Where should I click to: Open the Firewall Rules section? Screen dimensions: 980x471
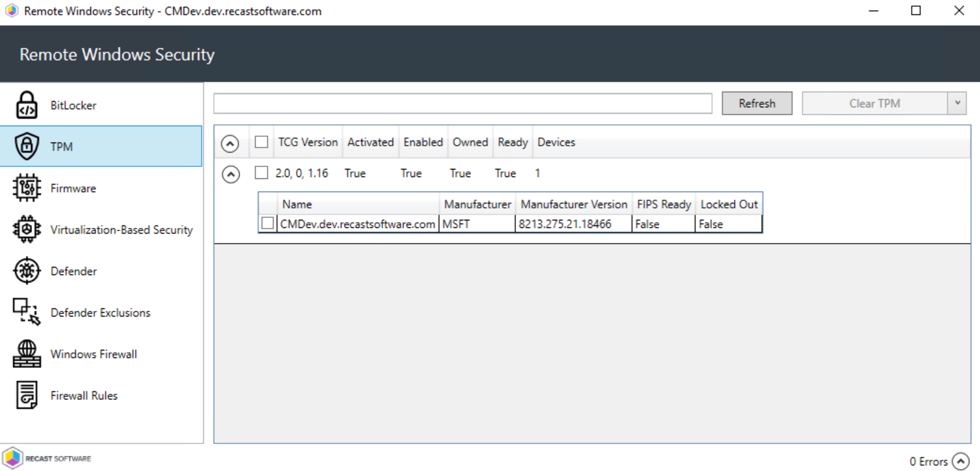[101, 395]
